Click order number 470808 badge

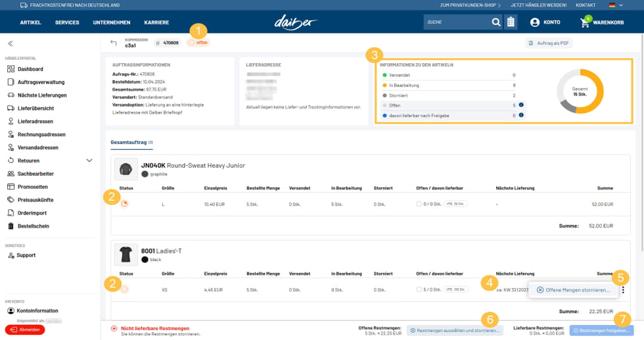tap(167, 43)
